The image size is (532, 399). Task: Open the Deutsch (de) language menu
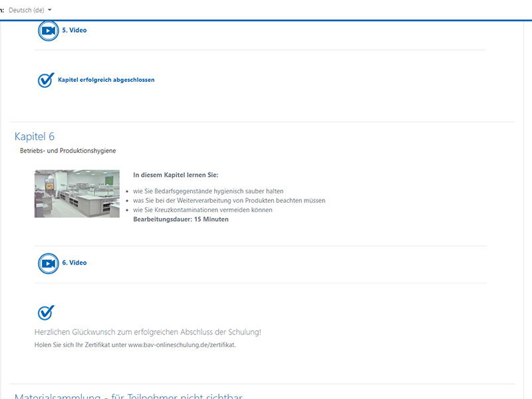click(30, 10)
